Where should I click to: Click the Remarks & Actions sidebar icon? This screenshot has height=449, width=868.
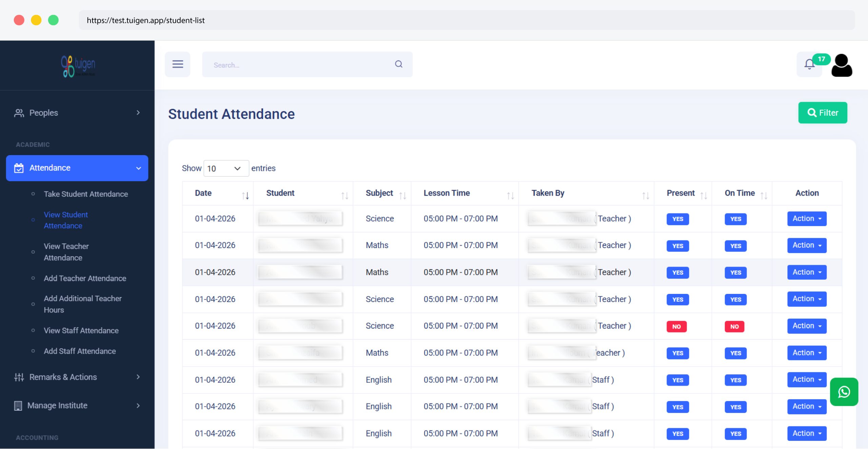click(x=19, y=377)
